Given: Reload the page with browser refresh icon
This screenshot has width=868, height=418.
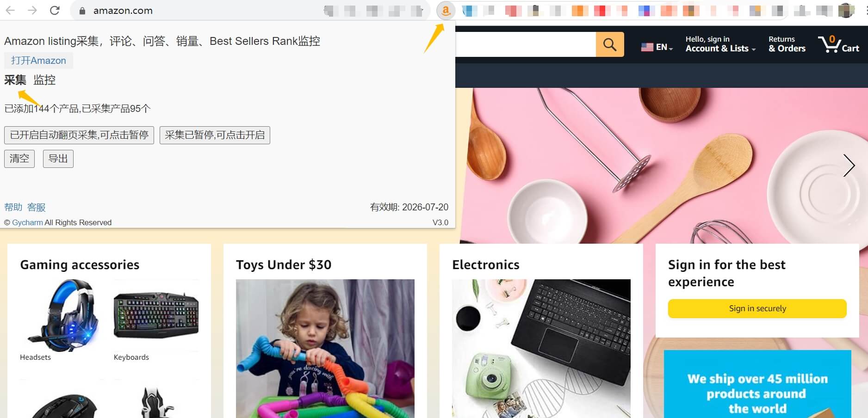Looking at the screenshot, I should tap(55, 10).
